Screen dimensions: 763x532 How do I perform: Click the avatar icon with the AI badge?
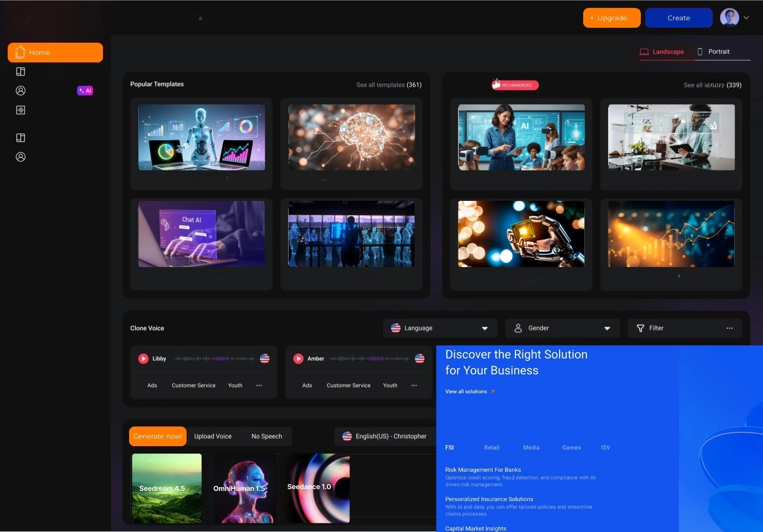pyautogui.click(x=20, y=90)
